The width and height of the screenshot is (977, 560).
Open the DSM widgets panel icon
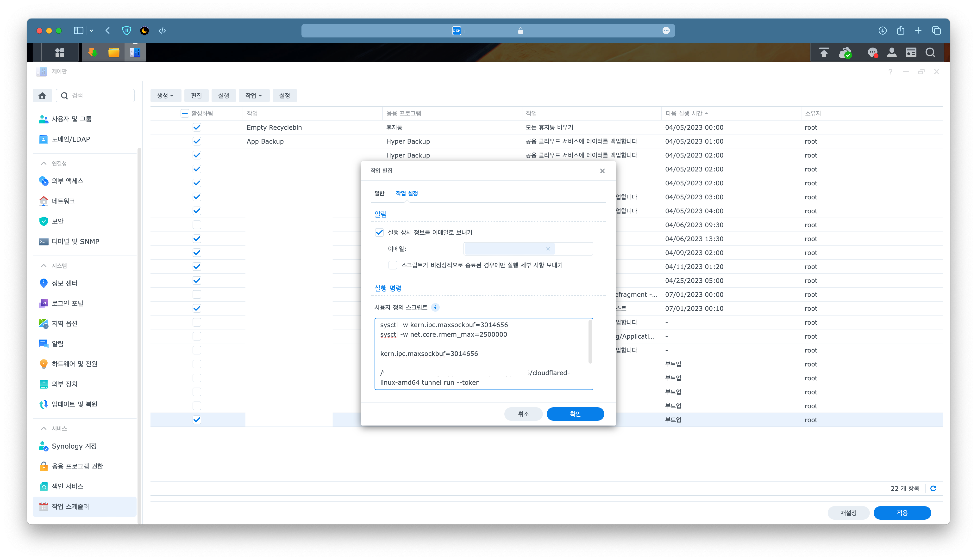pyautogui.click(x=911, y=53)
